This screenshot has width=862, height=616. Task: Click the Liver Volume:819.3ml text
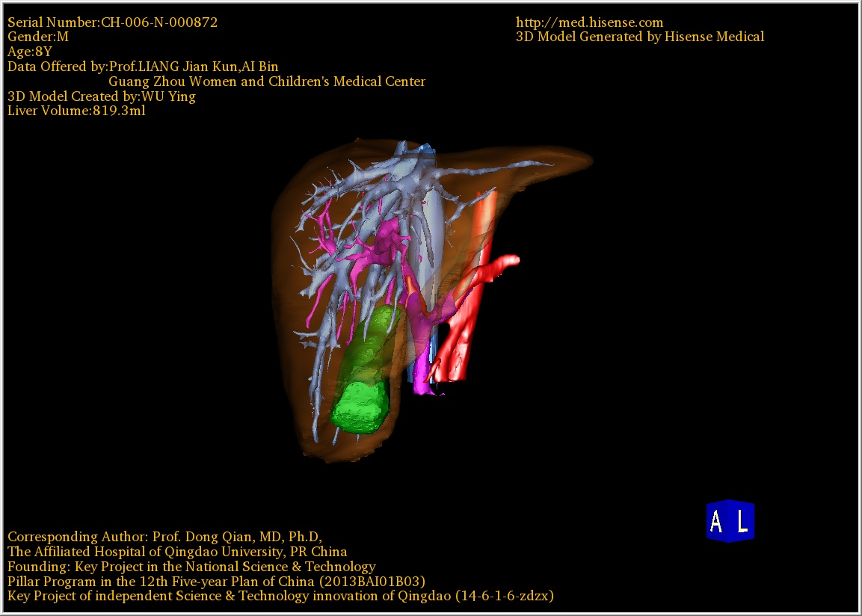point(76,111)
